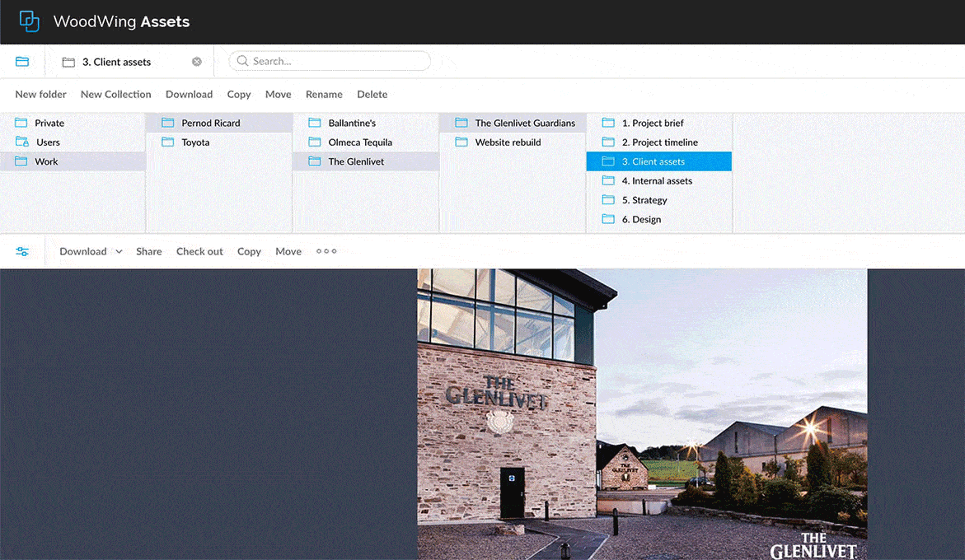This screenshot has height=560, width=965.
Task: Click the folder icon next to Toyota
Action: (x=168, y=142)
